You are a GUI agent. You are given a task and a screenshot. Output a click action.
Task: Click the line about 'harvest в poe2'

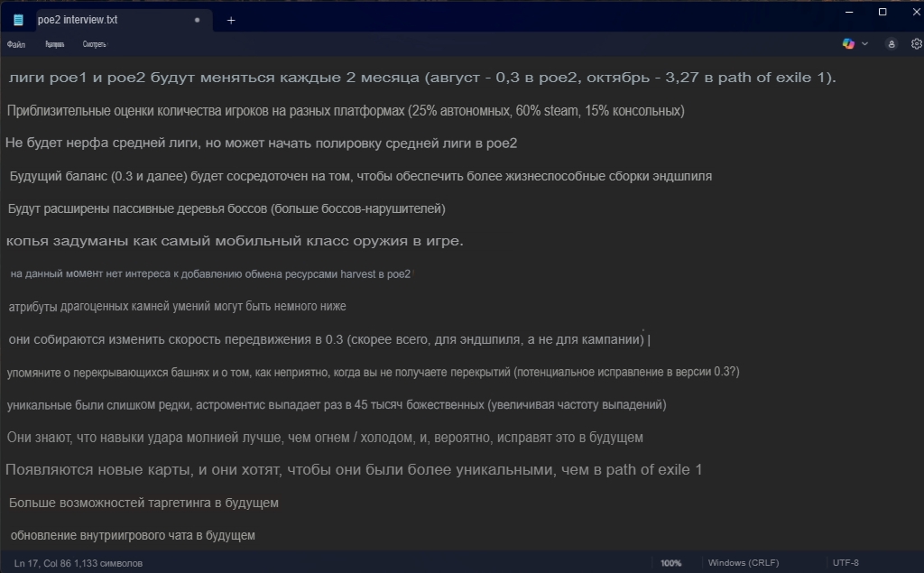pyautogui.click(x=210, y=274)
